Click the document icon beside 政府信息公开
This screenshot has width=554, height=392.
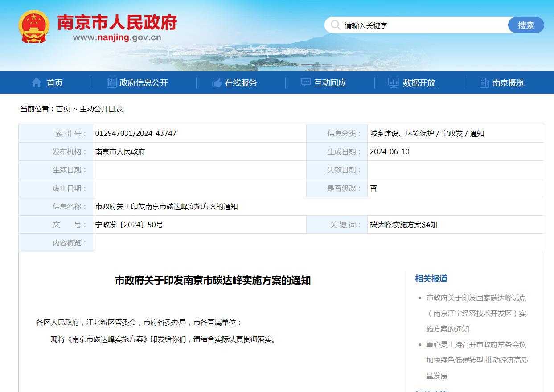point(111,82)
